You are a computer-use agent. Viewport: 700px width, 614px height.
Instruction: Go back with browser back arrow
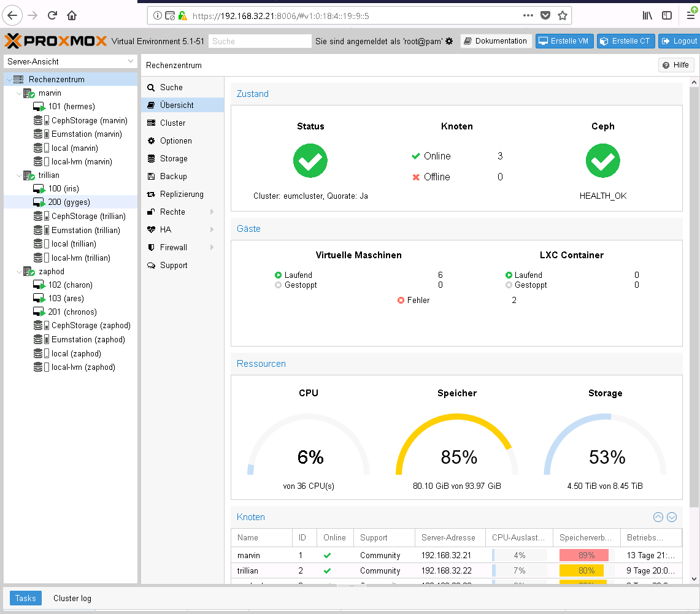click(12, 15)
